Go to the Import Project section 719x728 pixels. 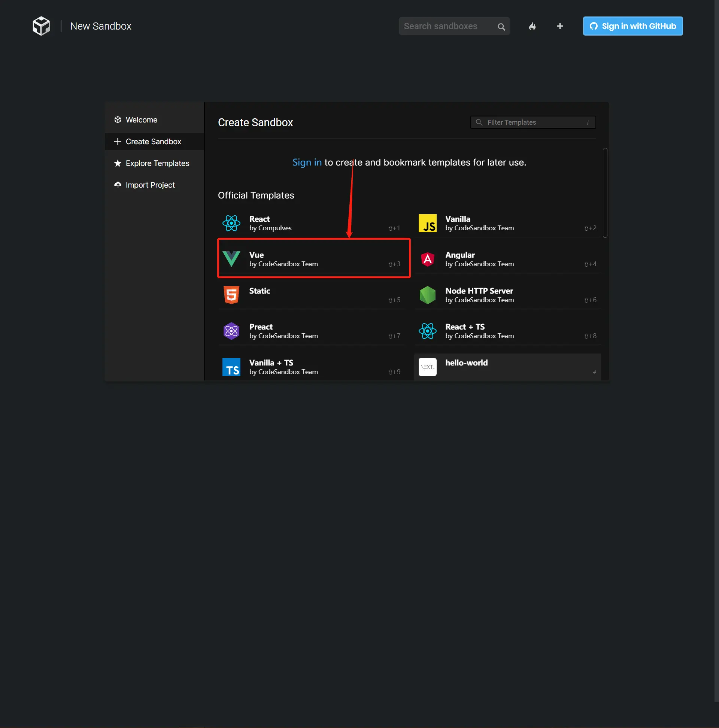[150, 185]
